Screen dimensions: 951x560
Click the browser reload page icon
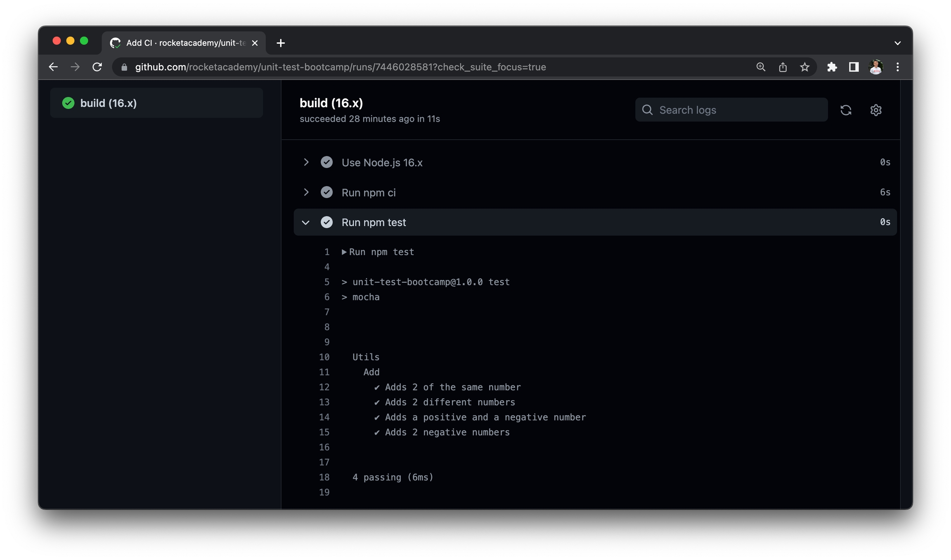click(x=97, y=67)
